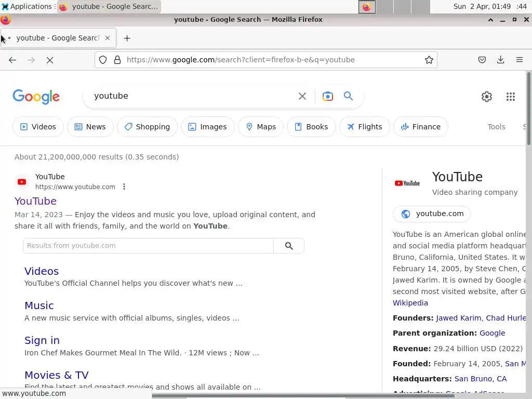Open three-dot menu beside youtube.com result

click(124, 187)
